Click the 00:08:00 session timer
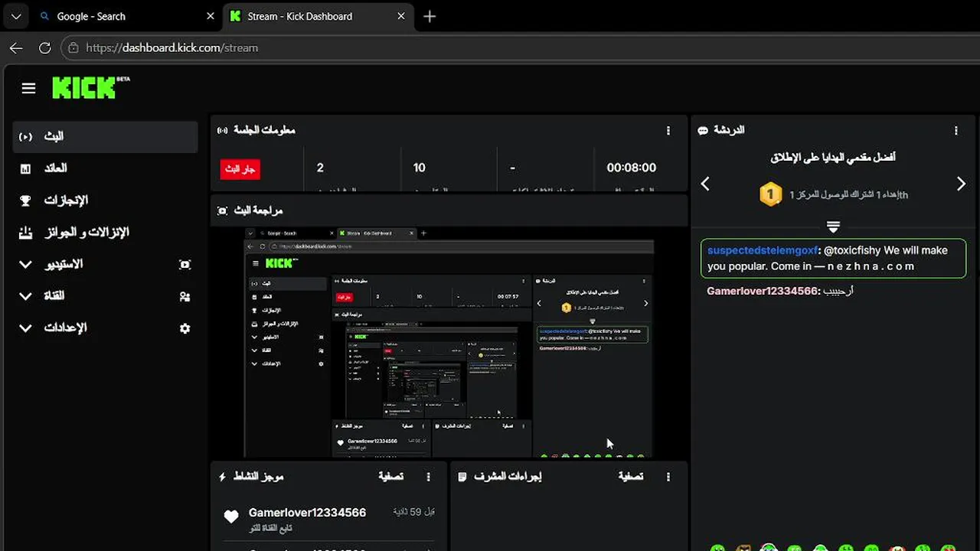 click(632, 168)
